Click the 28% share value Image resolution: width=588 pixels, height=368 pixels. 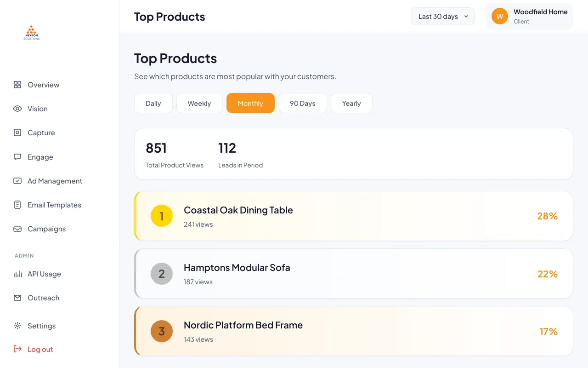(x=547, y=216)
